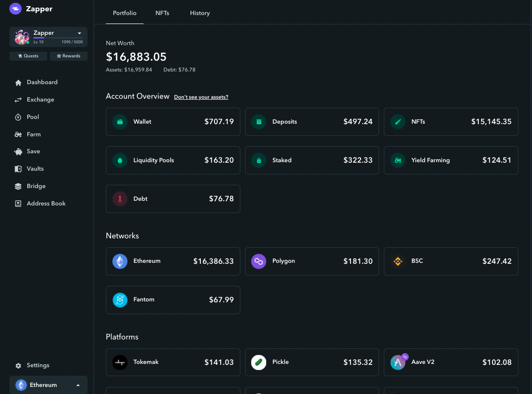Switch to the Portfolio tab
This screenshot has width=532, height=394.
pyautogui.click(x=125, y=13)
